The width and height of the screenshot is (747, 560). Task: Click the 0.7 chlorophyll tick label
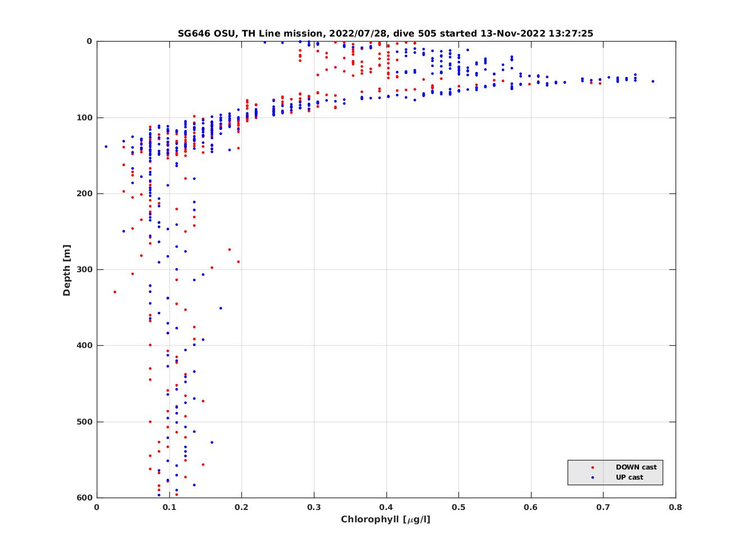(604, 507)
